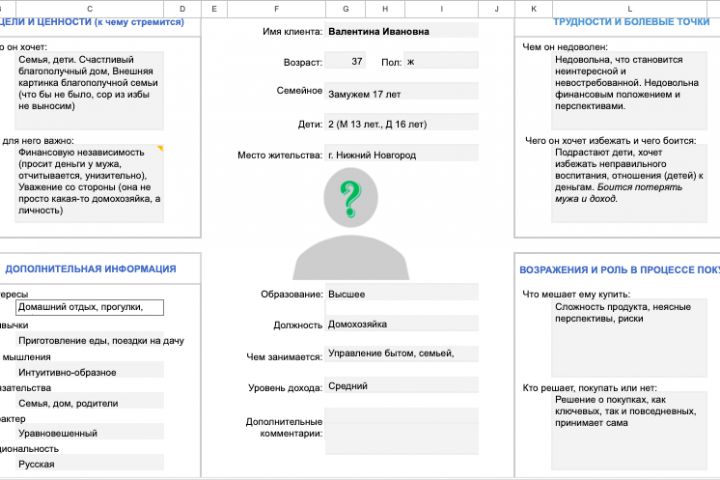This screenshot has width=720, height=480.
Task: Click the cell Семья, дом, родители
Action: coord(90,401)
